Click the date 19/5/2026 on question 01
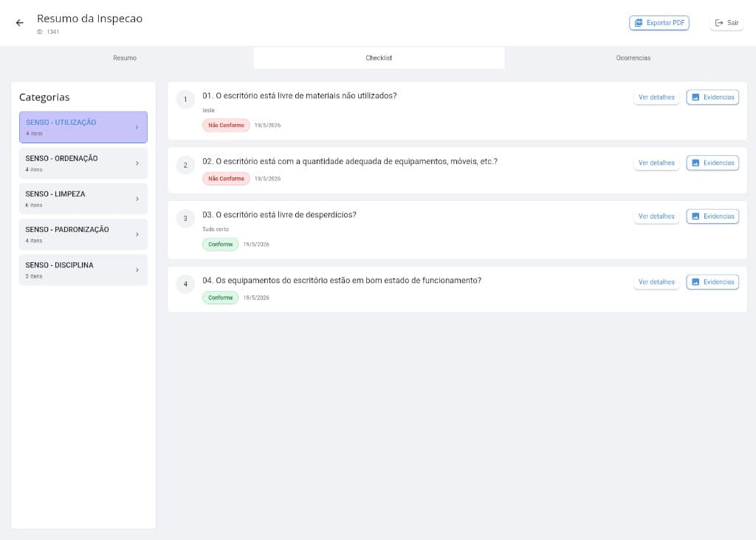The width and height of the screenshot is (756, 540). 267,125
